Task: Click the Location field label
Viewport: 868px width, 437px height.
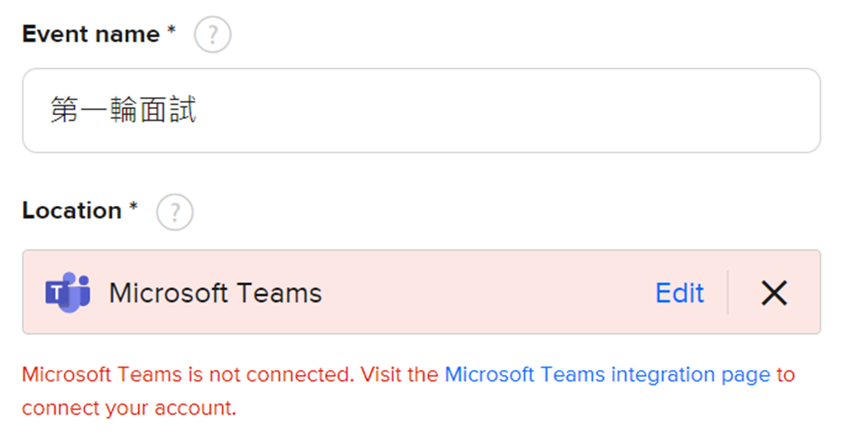Action: (72, 211)
